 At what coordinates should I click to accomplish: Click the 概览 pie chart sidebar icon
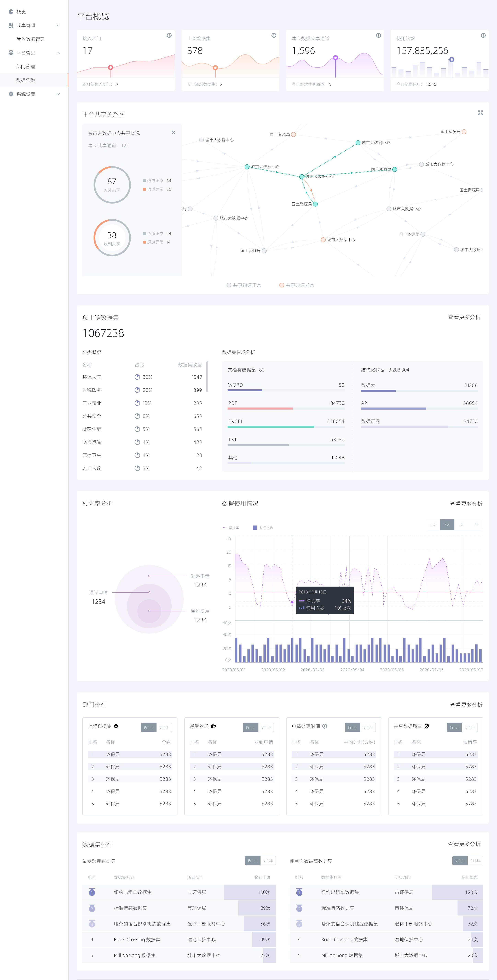11,12
